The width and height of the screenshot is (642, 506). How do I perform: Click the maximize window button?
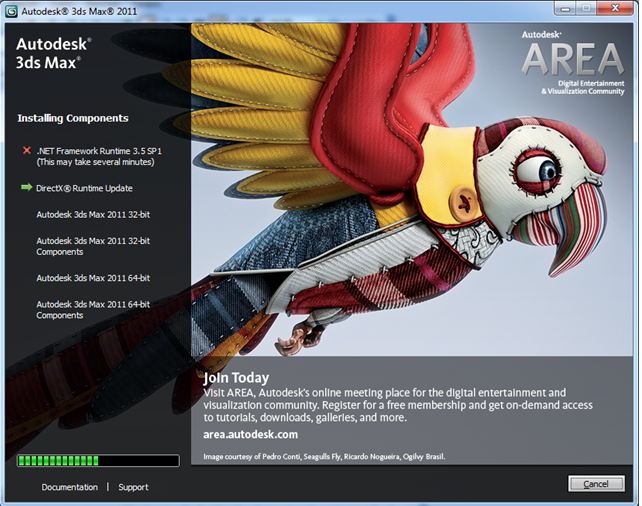(586, 8)
